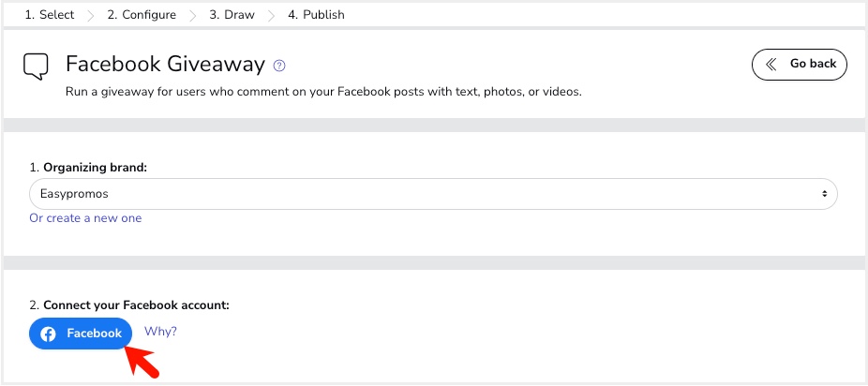Click the help question mark beside Facebook Giveaway

point(278,66)
